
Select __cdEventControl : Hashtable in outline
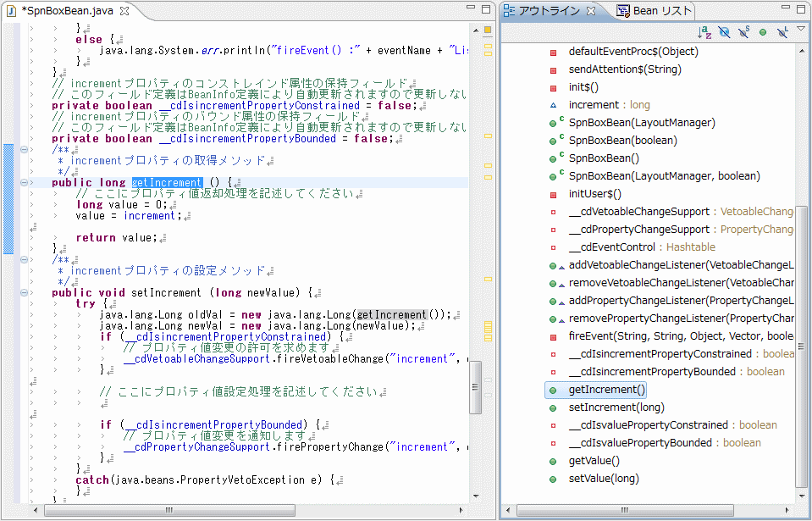(642, 247)
